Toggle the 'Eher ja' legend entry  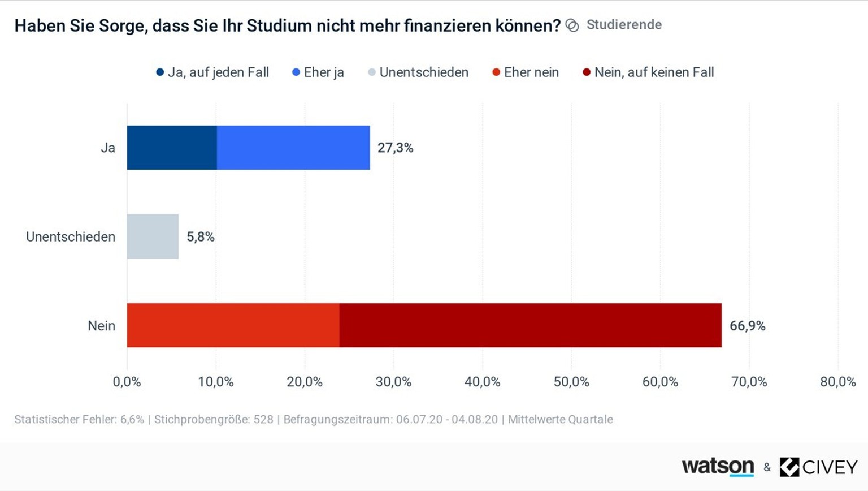click(318, 72)
